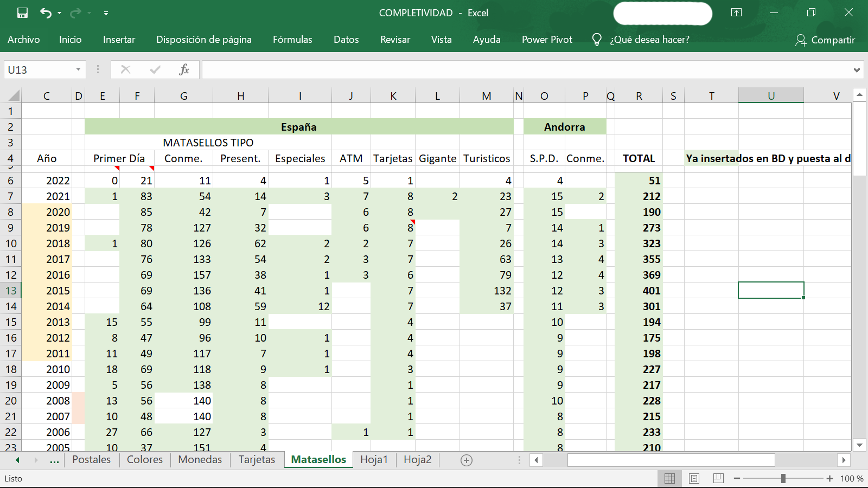868x488 pixels.
Task: Expand the formula bar with the chevron
Action: click(857, 70)
